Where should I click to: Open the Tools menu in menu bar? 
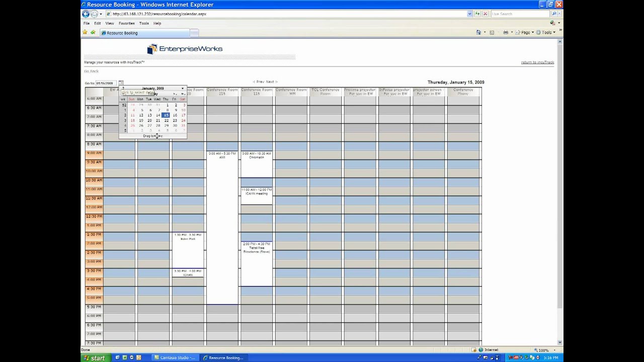click(144, 23)
